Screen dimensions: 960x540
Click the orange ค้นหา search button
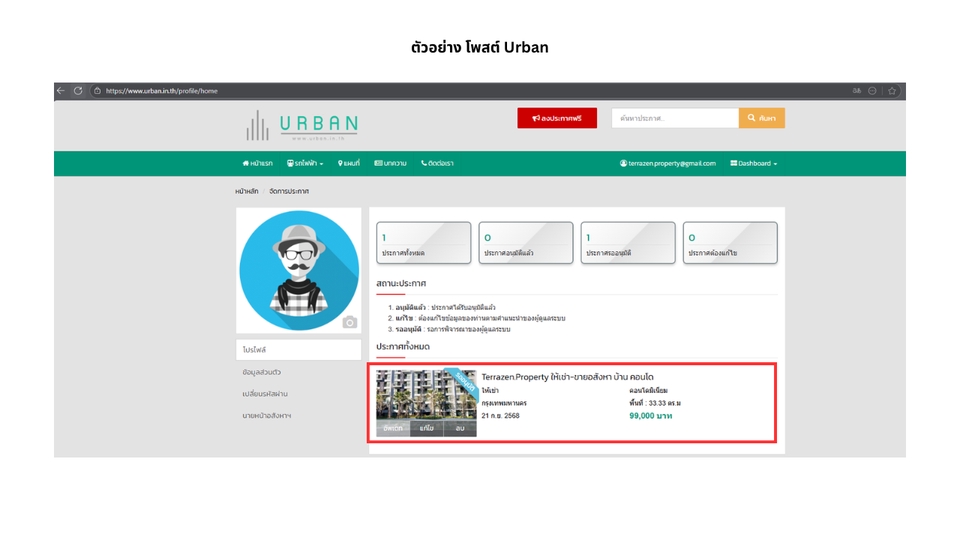762,118
